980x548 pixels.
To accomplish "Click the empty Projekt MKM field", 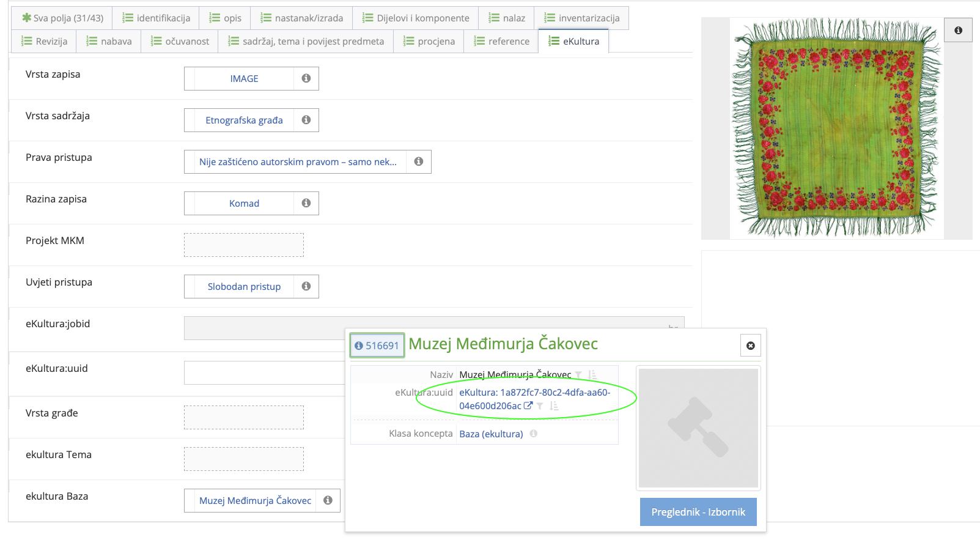I will click(x=244, y=245).
